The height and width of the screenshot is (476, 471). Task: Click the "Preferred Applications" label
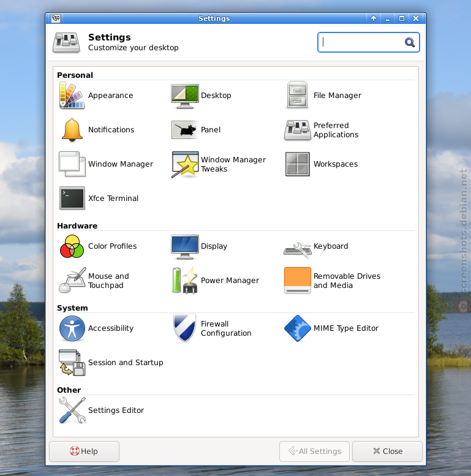click(336, 130)
